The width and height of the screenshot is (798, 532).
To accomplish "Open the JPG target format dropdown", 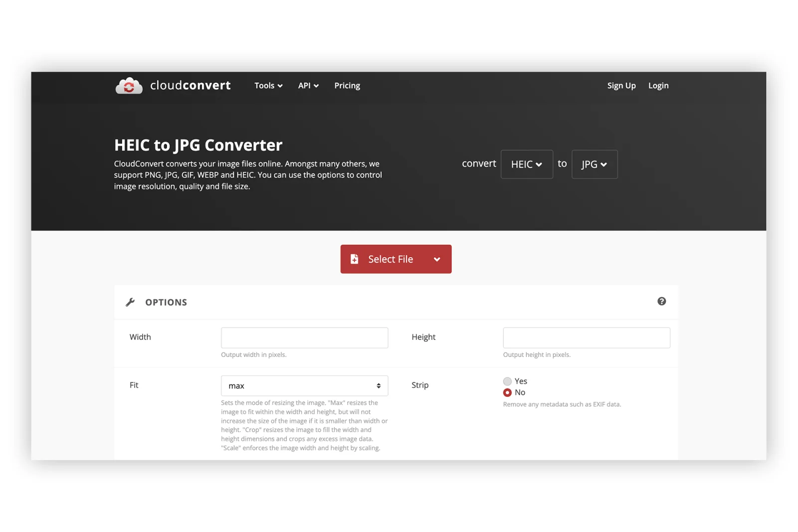I will (x=595, y=164).
